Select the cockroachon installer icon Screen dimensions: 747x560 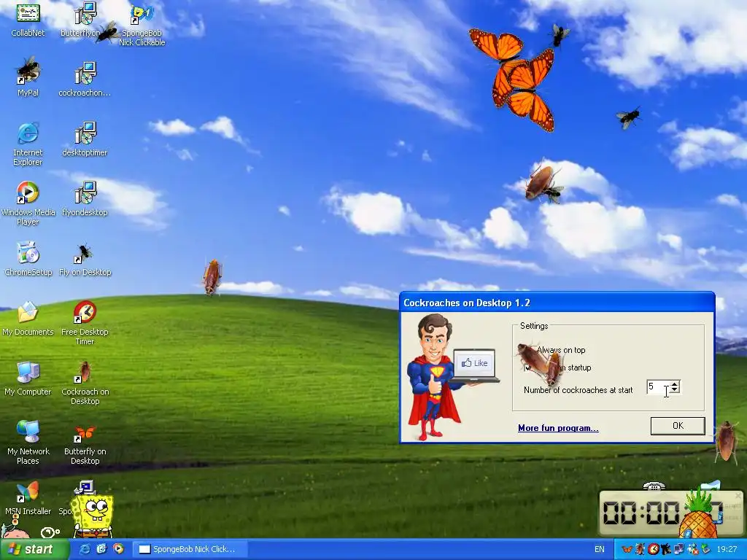pos(85,79)
